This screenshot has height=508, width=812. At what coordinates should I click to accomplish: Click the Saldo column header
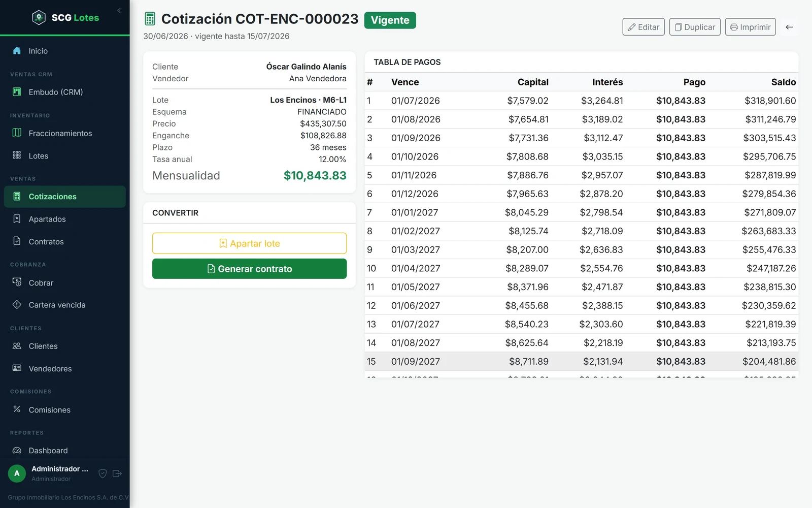click(784, 82)
